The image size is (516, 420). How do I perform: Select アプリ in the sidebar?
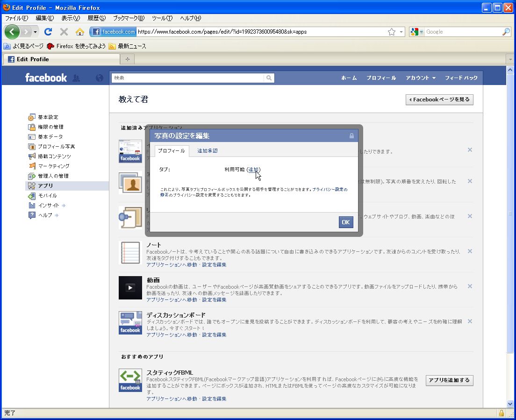67,186
